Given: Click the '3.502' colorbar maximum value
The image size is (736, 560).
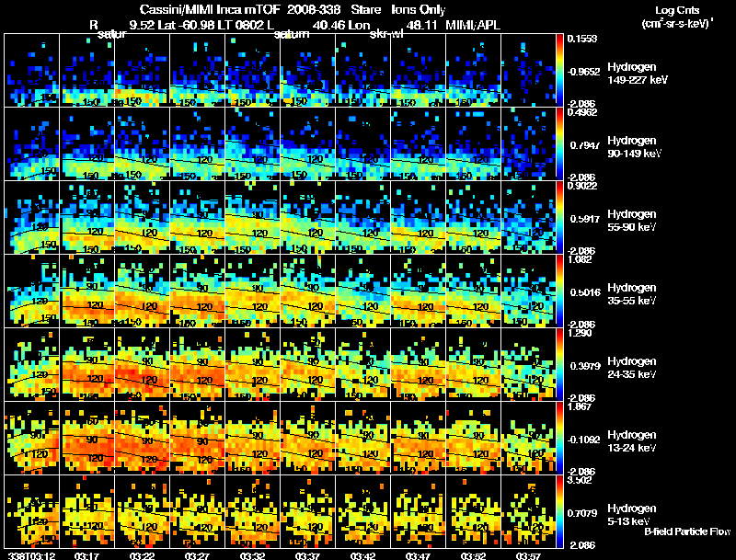Looking at the screenshot, I should 580,480.
